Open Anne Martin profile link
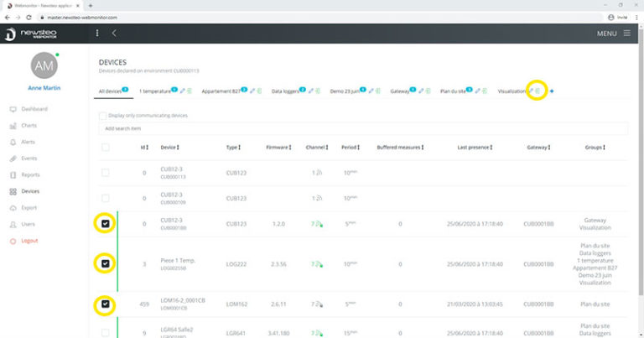Image resolution: width=644 pixels, height=338 pixels. 44,88
